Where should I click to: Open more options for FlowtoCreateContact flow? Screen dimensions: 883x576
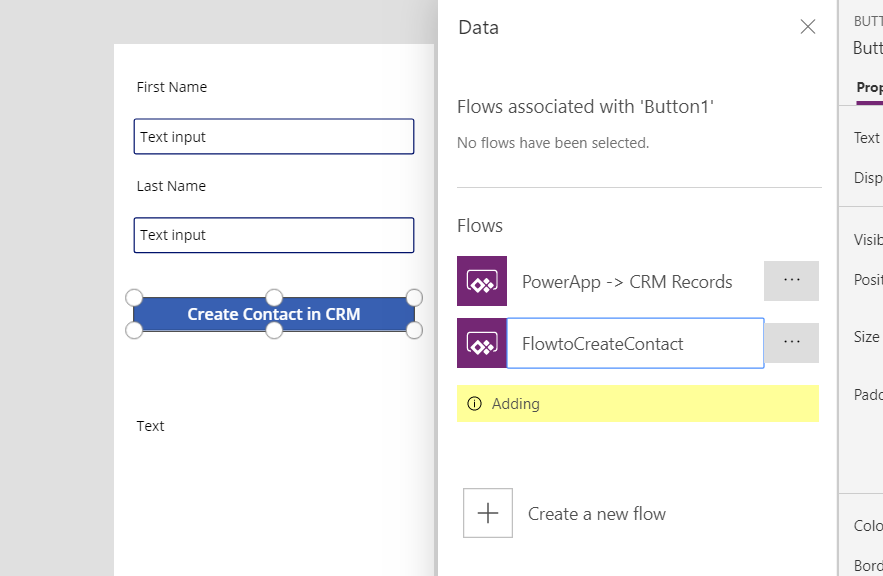[x=791, y=343]
